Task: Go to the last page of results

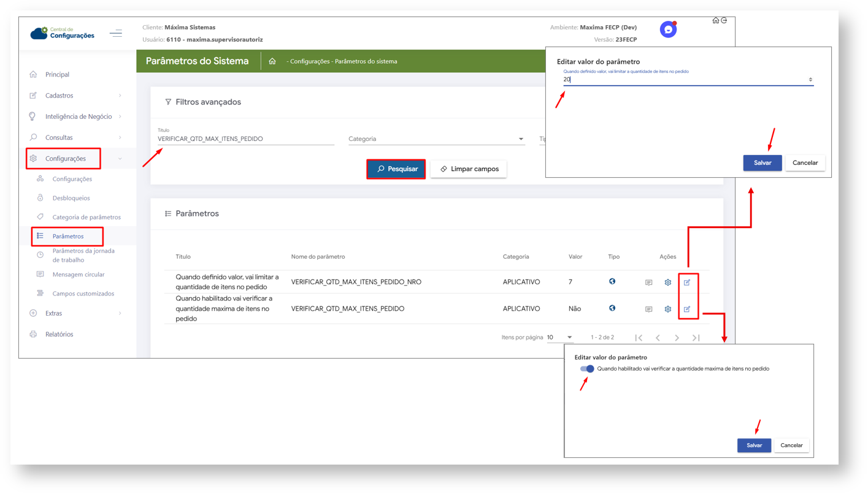Action: tap(696, 338)
